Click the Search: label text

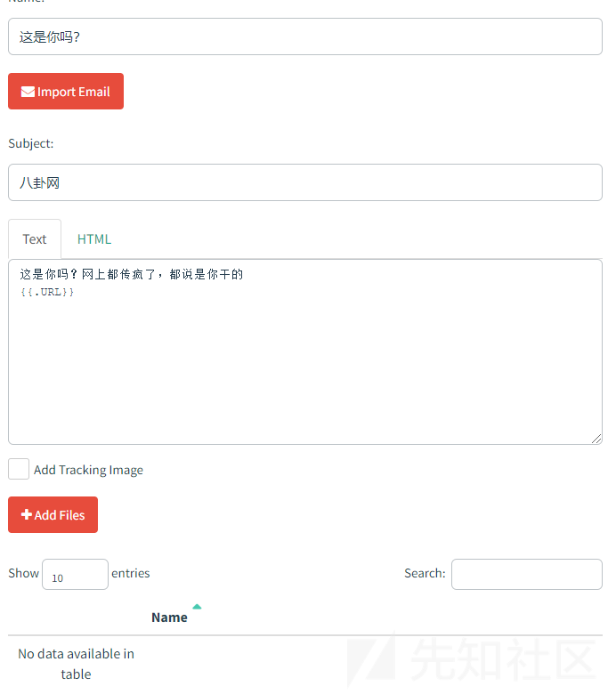425,573
